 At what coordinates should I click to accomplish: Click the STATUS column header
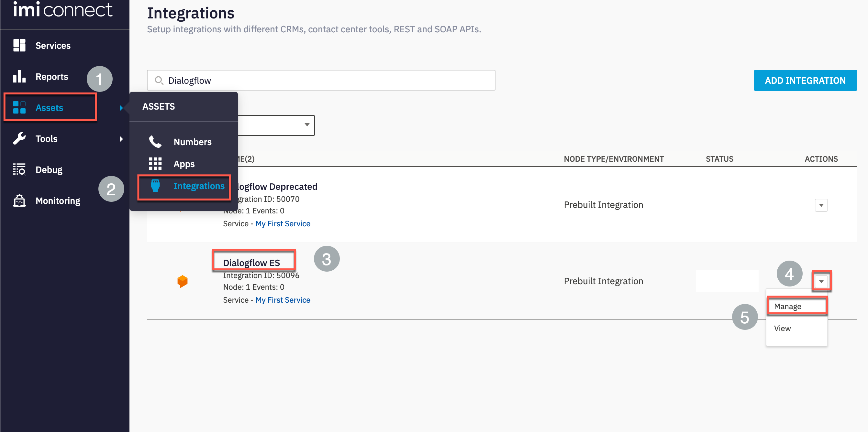coord(719,159)
